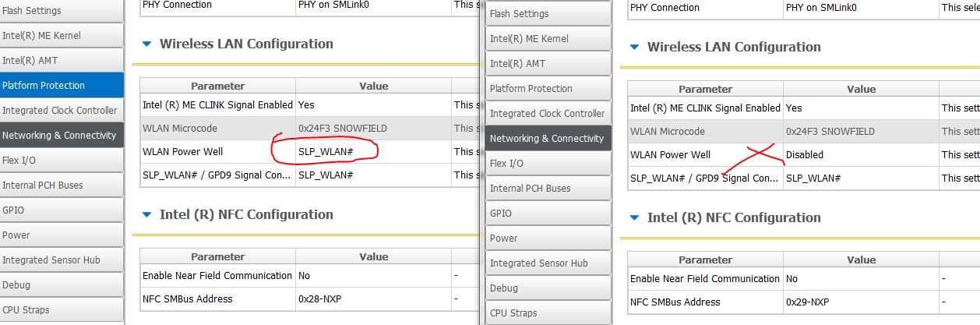Open Power section in the left window sidebar
This screenshot has width=980, height=325.
pos(62,235)
